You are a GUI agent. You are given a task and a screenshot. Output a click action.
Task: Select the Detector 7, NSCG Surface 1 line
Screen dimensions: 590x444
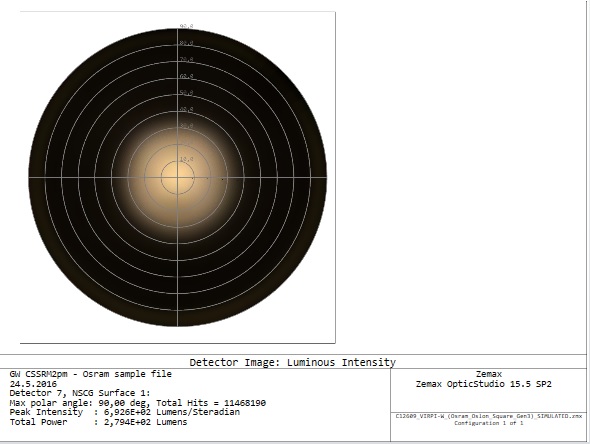pos(80,393)
